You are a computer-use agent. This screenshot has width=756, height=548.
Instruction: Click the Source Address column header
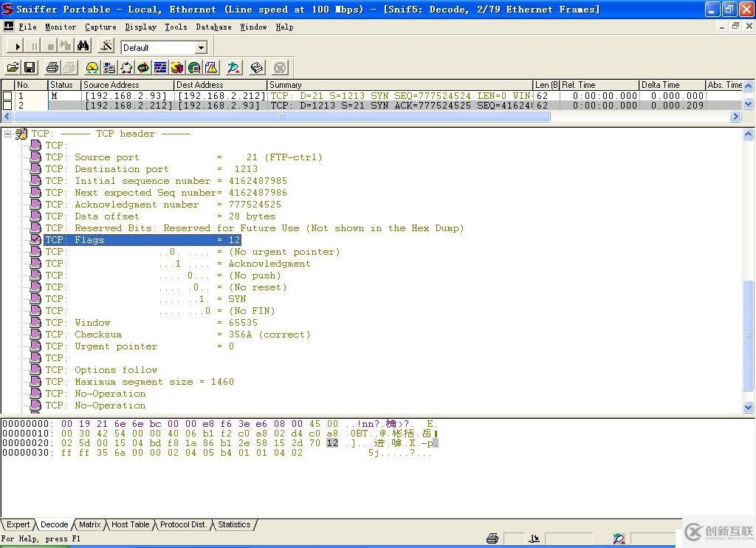(127, 85)
